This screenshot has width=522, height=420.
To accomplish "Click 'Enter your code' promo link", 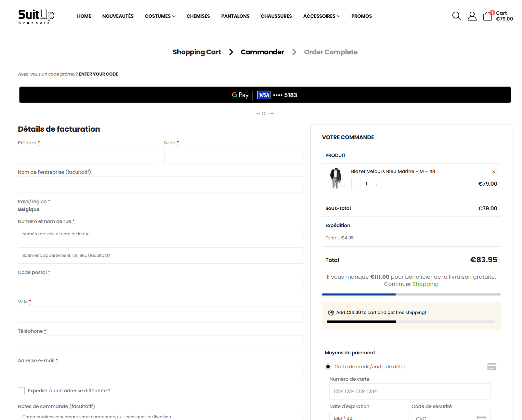I will (98, 74).
